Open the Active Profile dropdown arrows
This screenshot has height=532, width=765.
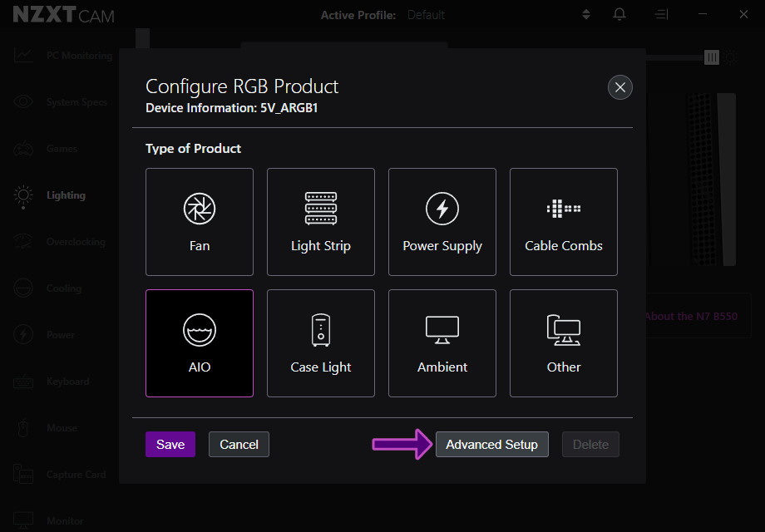tap(586, 15)
